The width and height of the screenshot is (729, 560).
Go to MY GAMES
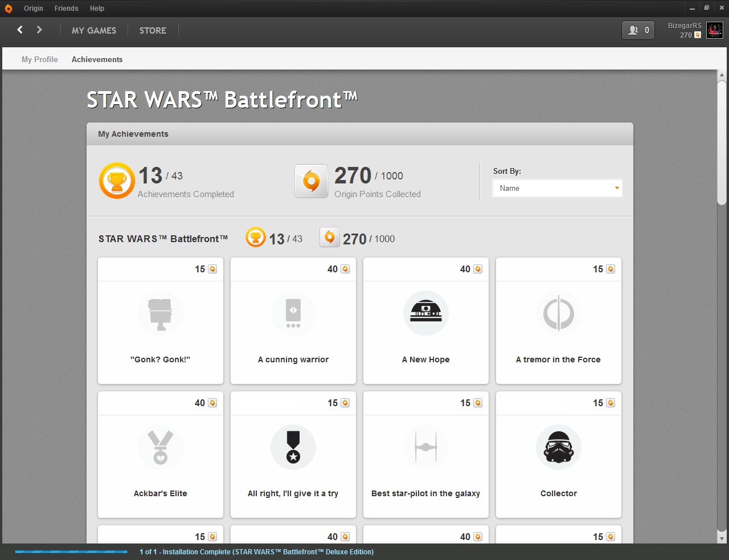tap(94, 31)
